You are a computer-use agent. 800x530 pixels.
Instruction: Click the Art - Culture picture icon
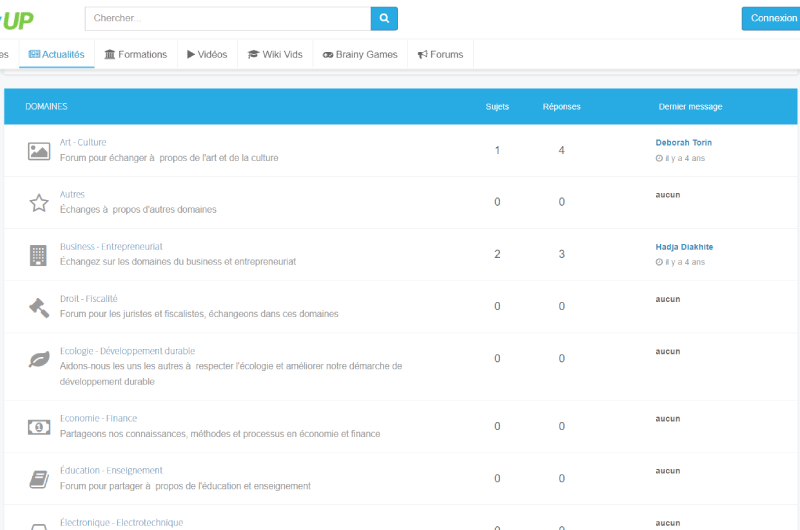tap(39, 151)
